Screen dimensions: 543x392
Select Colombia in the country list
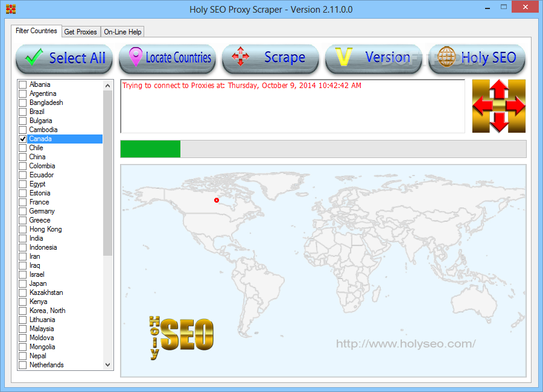(x=42, y=166)
